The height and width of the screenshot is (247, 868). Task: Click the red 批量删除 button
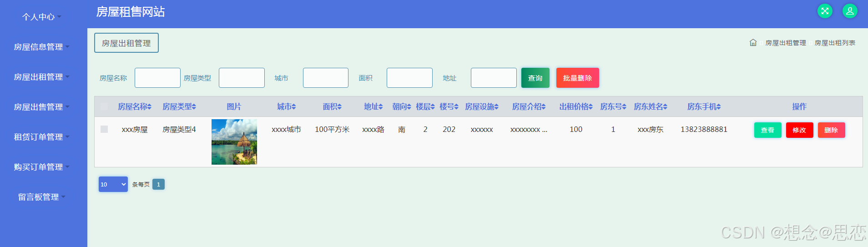578,78
